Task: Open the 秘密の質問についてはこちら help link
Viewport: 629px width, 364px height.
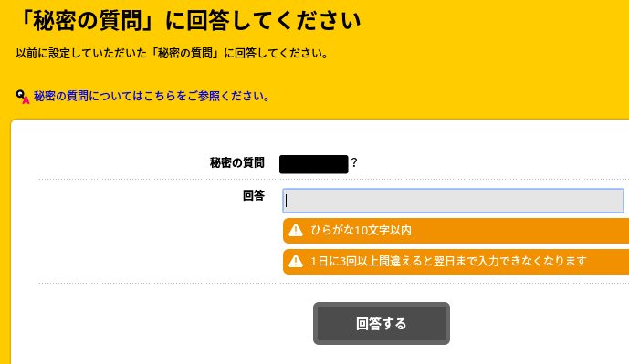Action: pos(152,96)
